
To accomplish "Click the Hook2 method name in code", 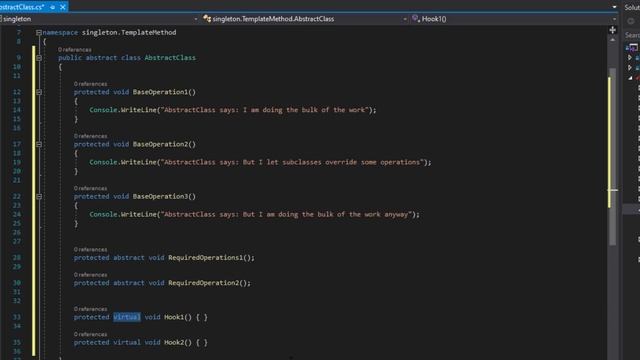I will tap(174, 342).
